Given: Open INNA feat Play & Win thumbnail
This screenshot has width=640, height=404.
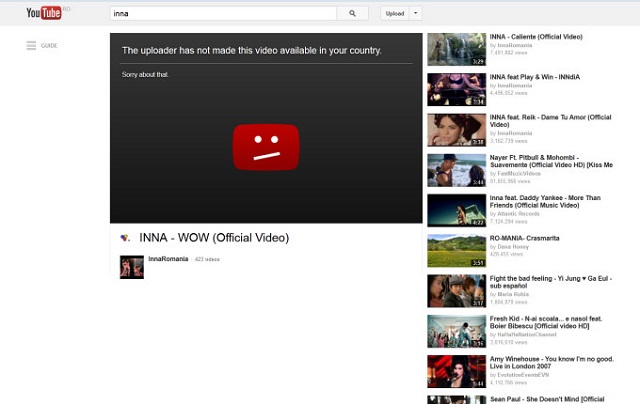Looking at the screenshot, I should coord(456,89).
